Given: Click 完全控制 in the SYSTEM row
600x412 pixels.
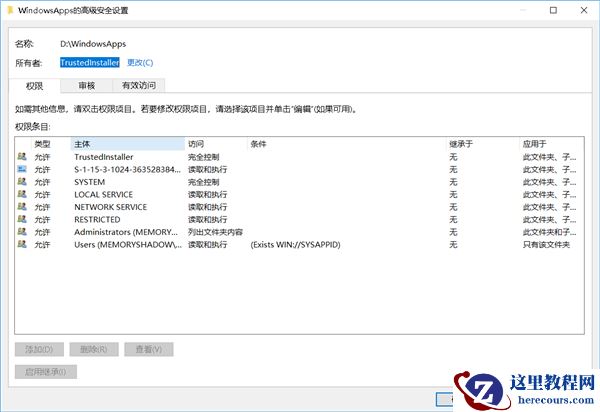Looking at the screenshot, I should [204, 182].
